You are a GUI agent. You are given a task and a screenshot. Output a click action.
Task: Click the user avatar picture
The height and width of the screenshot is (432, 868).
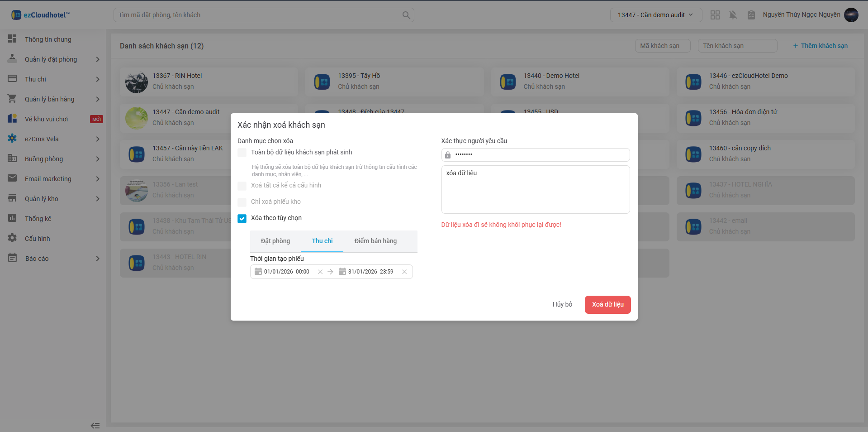click(851, 15)
